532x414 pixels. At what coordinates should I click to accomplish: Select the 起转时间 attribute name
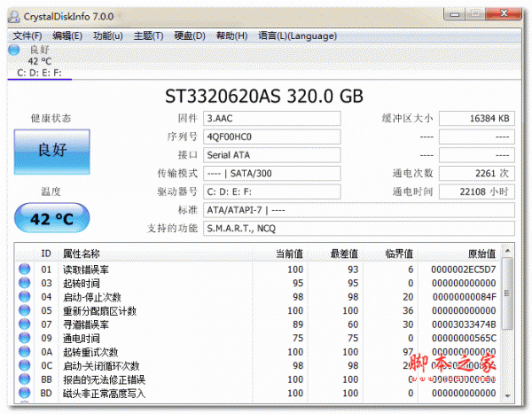[x=82, y=283]
